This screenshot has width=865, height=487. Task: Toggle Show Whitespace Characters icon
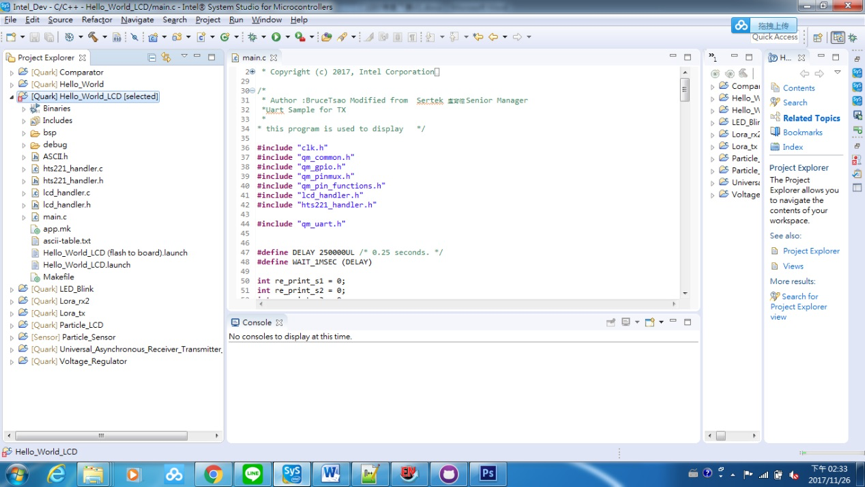pos(412,37)
